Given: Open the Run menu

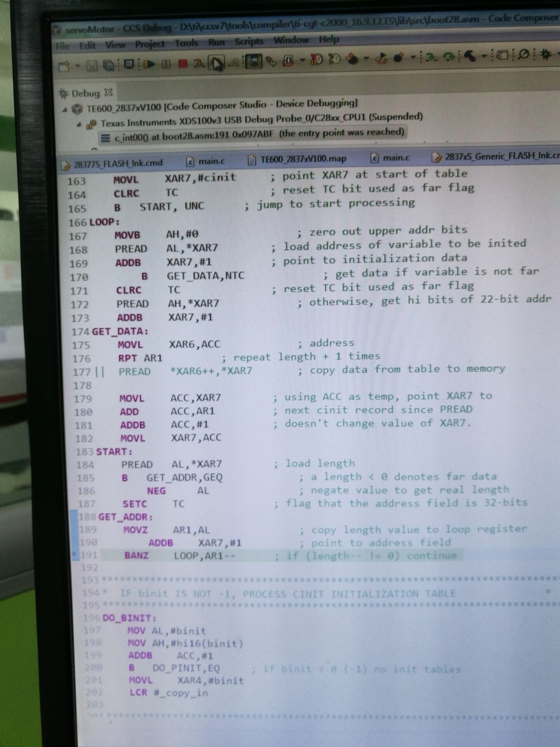Looking at the screenshot, I should click(x=217, y=42).
